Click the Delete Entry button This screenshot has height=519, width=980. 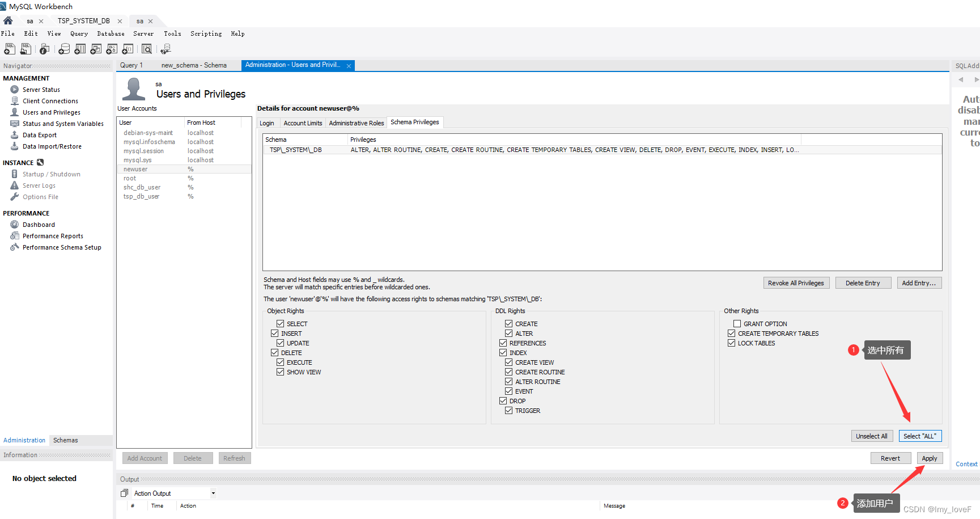[x=863, y=283]
